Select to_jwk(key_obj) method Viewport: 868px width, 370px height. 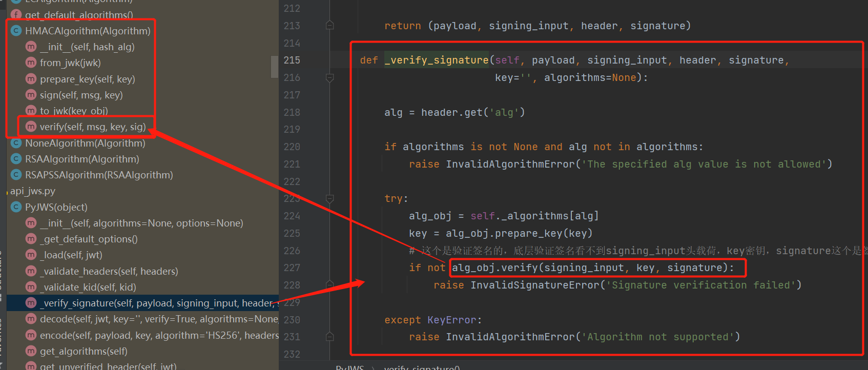pos(74,111)
